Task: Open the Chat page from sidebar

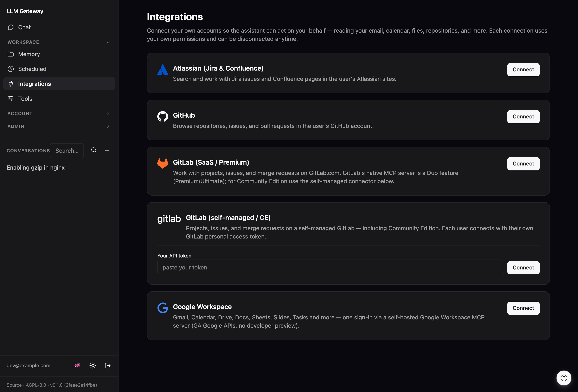Action: click(x=59, y=27)
